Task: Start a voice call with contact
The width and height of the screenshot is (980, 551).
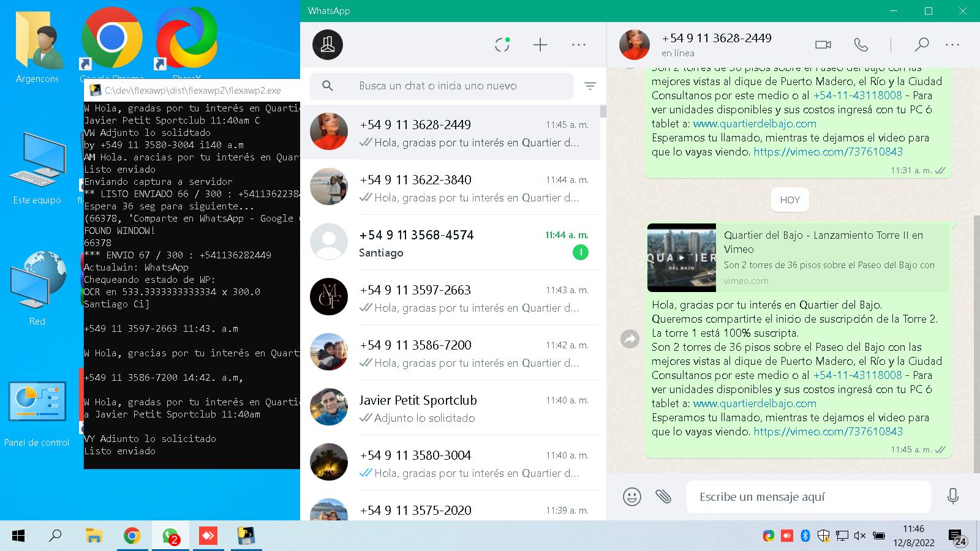Action: (x=861, y=45)
